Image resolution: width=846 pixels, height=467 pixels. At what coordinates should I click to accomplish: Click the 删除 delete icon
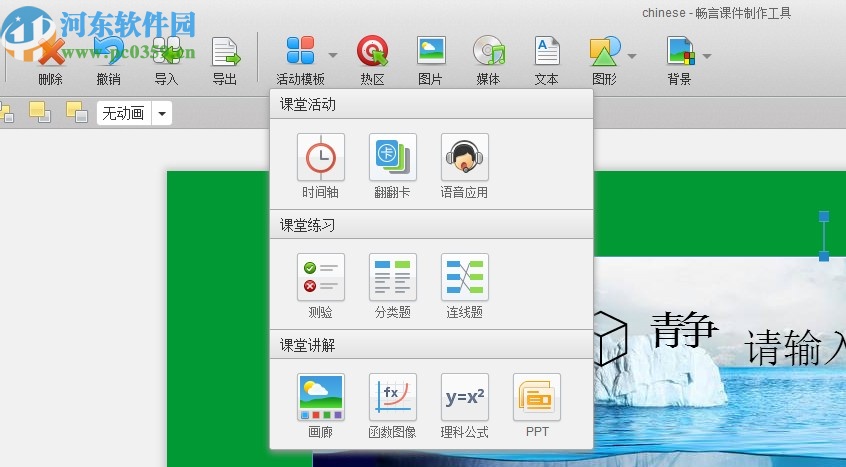pos(51,51)
